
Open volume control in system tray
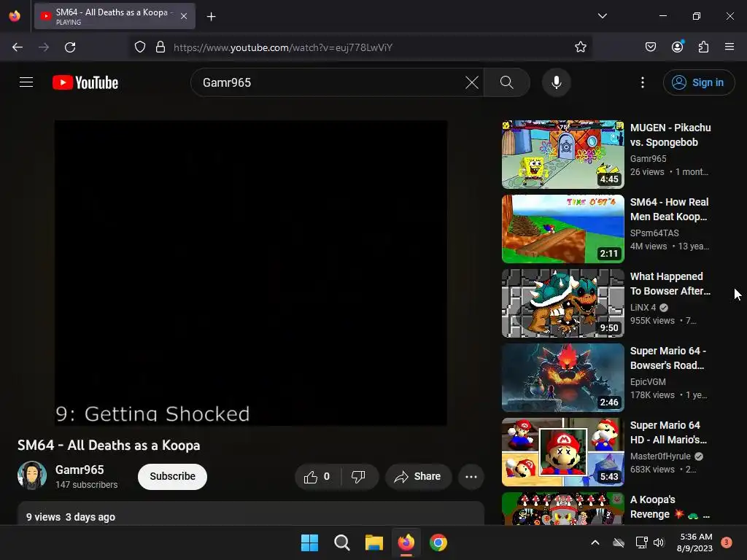pyautogui.click(x=659, y=542)
